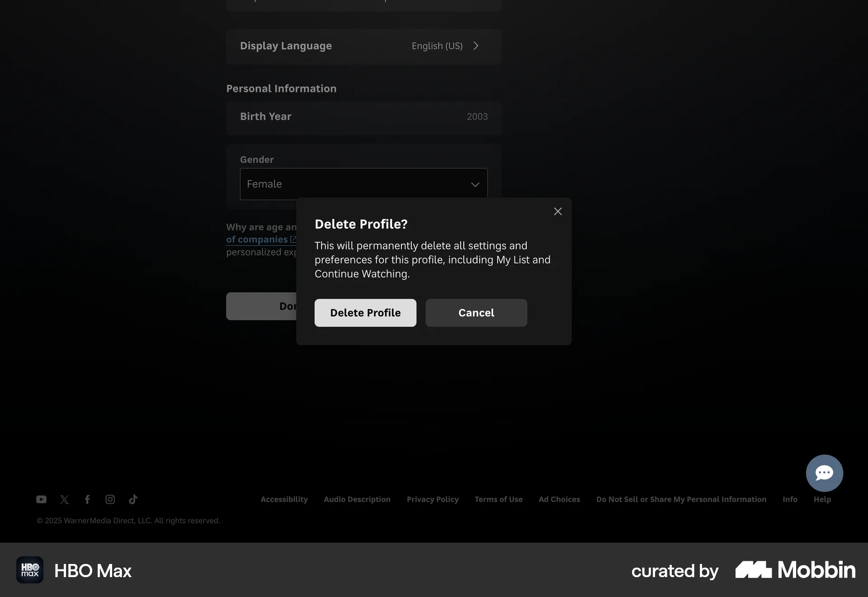Click Do Not Sell or Share My Personal Information
Image resolution: width=868 pixels, height=597 pixels.
pos(681,499)
